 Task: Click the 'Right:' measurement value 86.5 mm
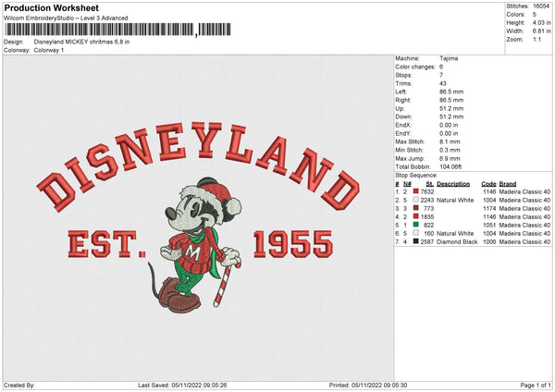(451, 100)
